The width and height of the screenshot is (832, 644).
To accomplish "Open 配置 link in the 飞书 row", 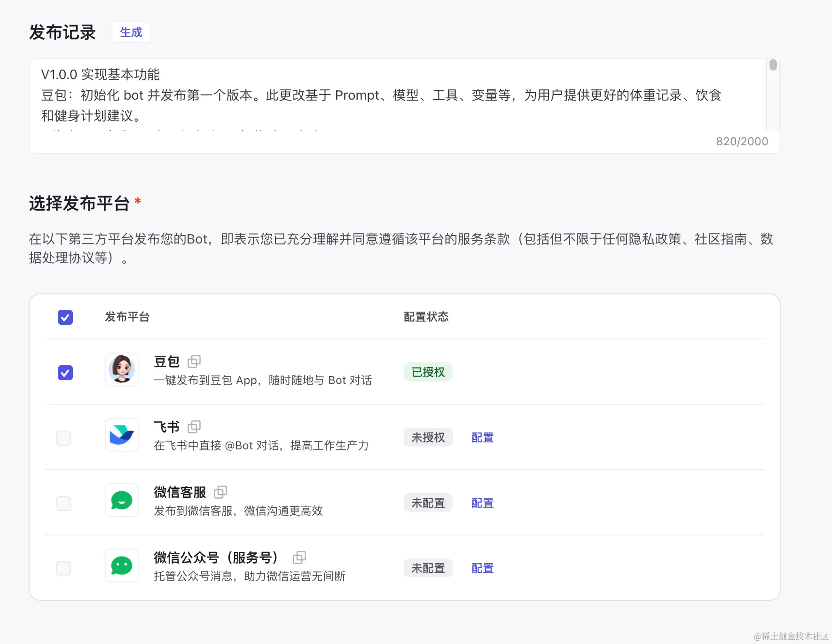I will coord(482,438).
